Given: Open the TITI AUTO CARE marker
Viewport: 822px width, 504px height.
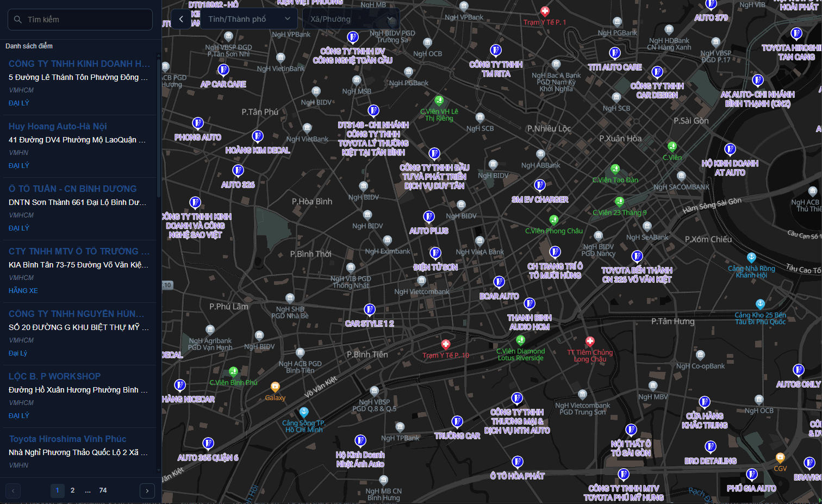Looking at the screenshot, I should click(x=615, y=53).
